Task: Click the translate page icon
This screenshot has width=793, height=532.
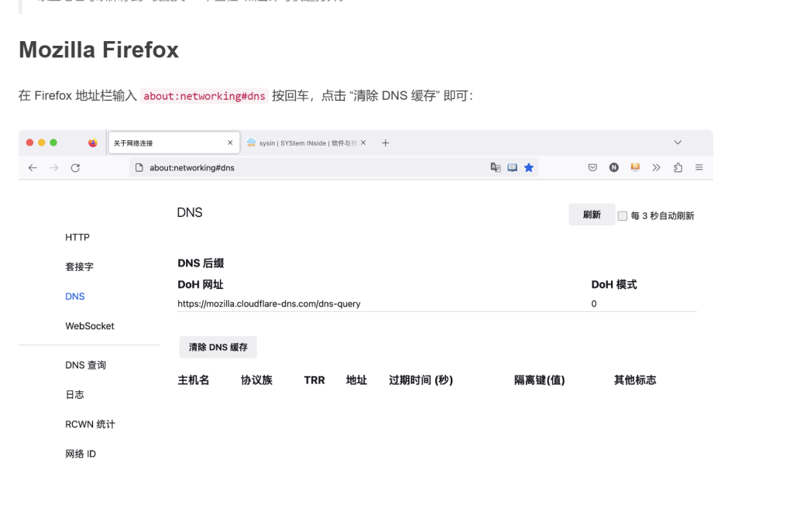Action: 496,167
